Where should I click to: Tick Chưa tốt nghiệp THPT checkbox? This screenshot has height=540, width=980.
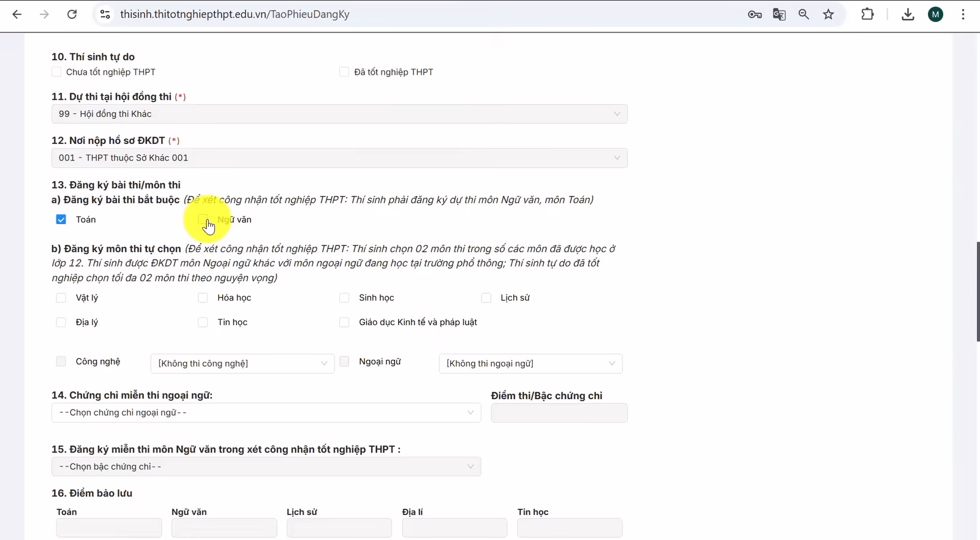[56, 72]
